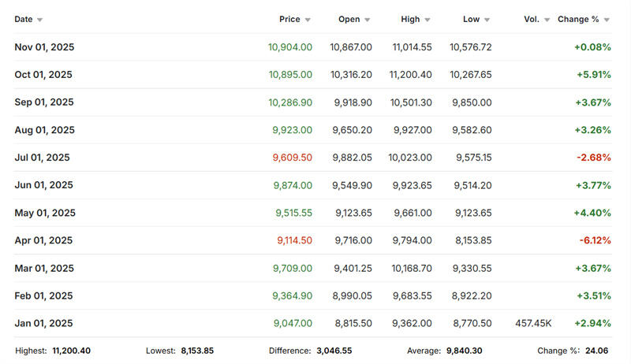Click the arrow next to Vol. header

547,20
